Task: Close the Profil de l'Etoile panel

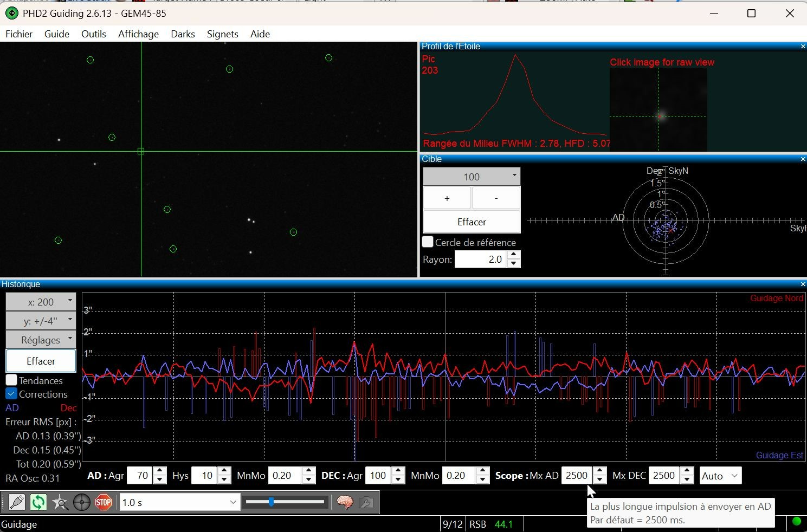Action: pyautogui.click(x=803, y=47)
